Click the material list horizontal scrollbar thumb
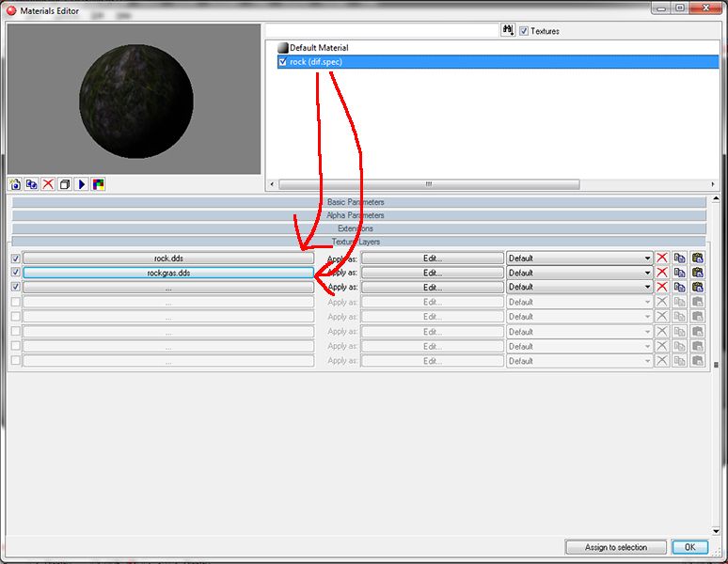This screenshot has height=564, width=728. click(429, 184)
